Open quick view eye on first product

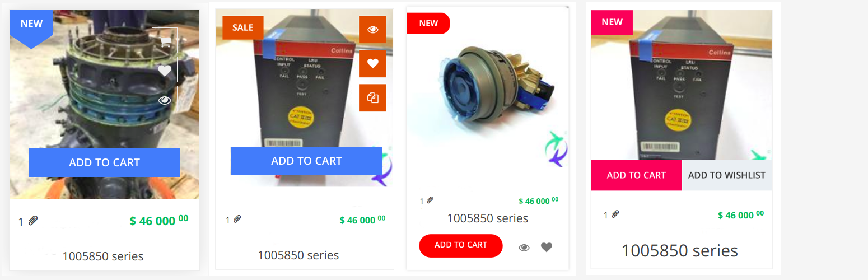(165, 99)
